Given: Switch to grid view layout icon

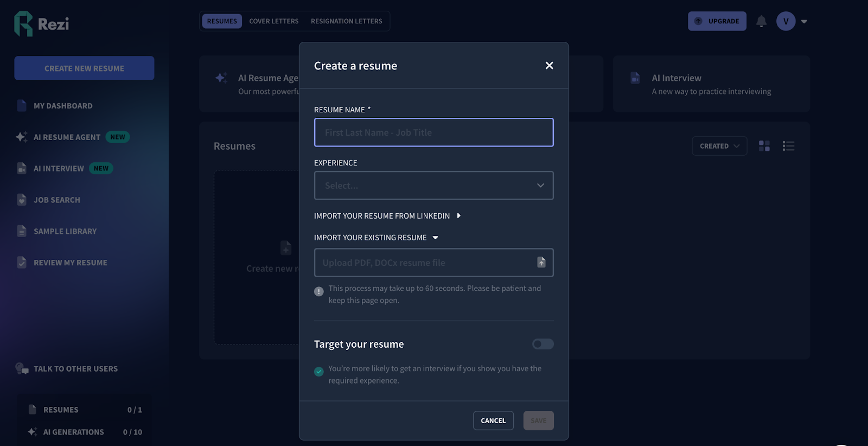Looking at the screenshot, I should [764, 146].
